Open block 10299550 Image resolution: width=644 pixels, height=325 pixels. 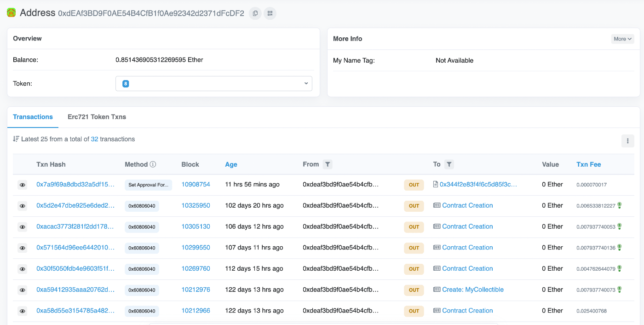(195, 247)
